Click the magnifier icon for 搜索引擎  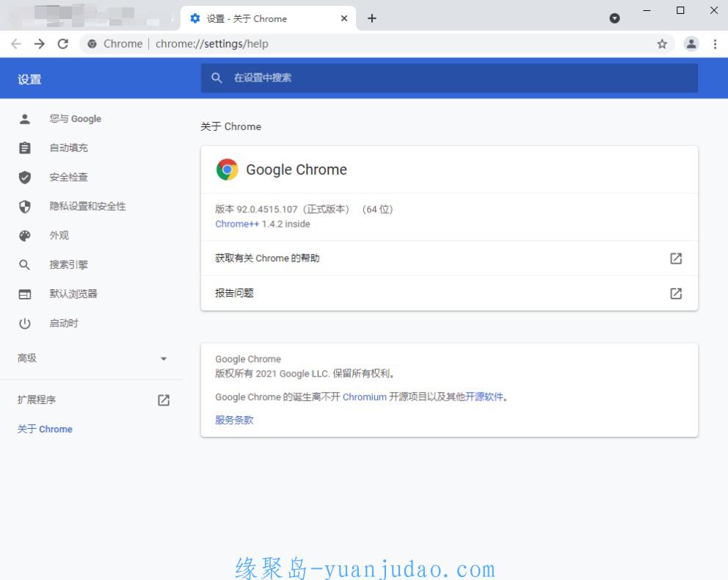tap(25, 265)
